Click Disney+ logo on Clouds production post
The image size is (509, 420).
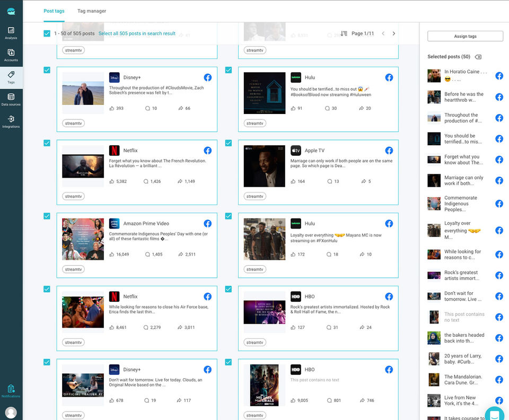click(115, 77)
